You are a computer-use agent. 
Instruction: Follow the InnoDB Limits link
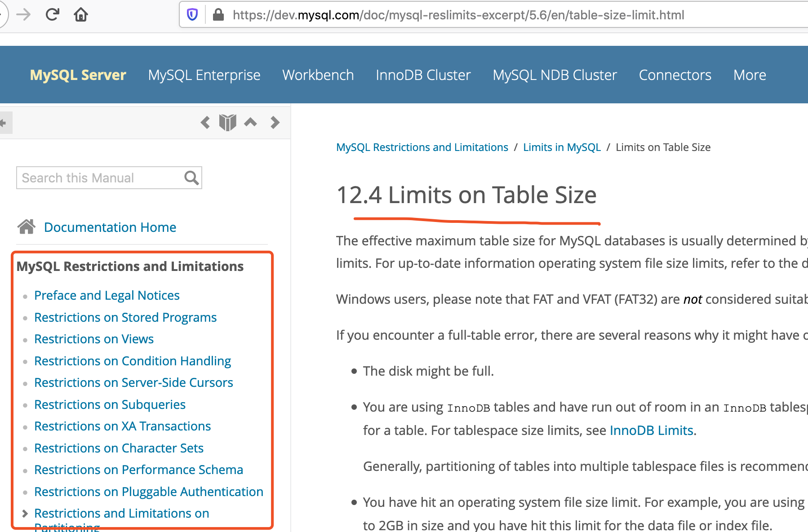(x=651, y=430)
